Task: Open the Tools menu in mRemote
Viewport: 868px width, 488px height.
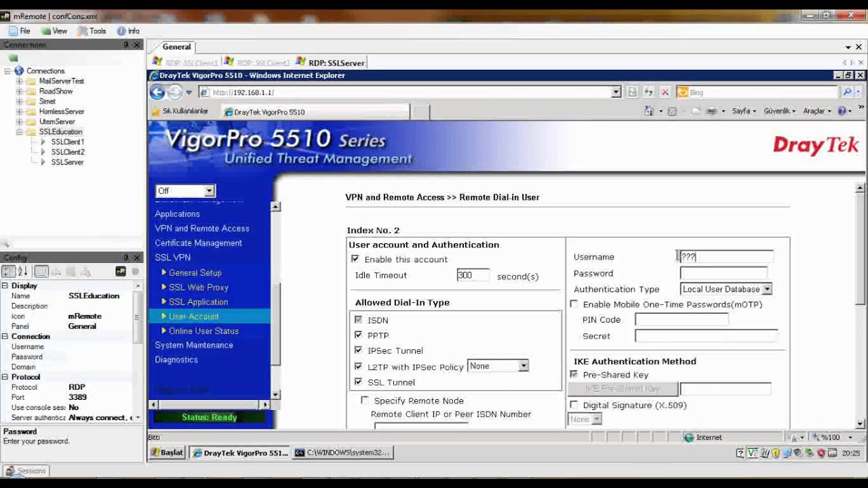Action: pos(92,31)
